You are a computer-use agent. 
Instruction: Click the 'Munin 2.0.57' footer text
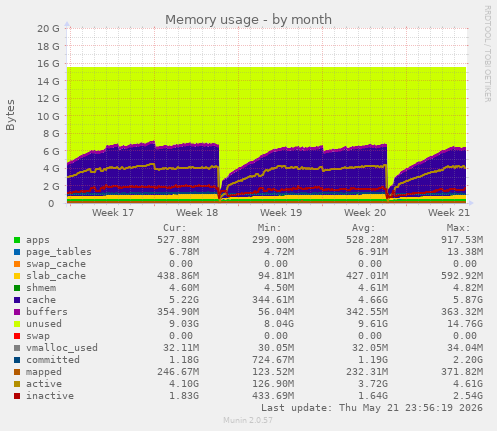tap(248, 420)
